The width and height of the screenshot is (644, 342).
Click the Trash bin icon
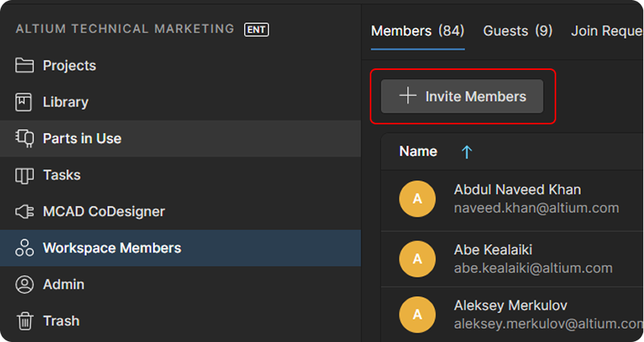[x=25, y=321]
